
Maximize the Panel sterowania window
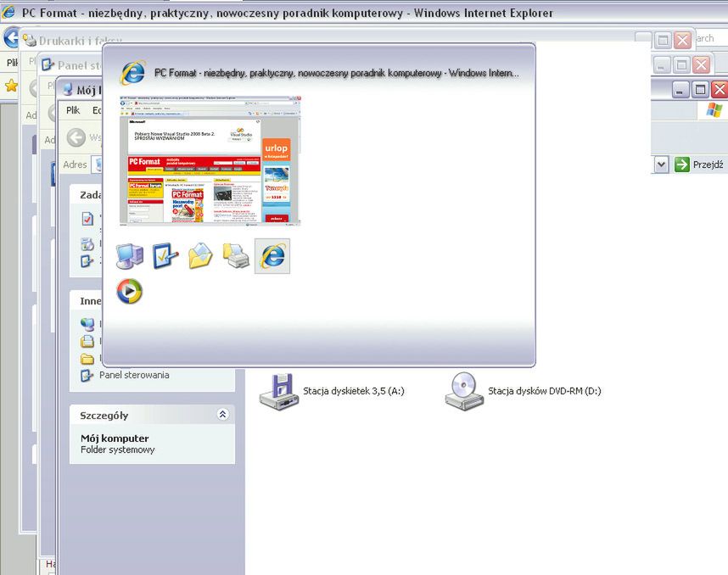click(x=681, y=64)
